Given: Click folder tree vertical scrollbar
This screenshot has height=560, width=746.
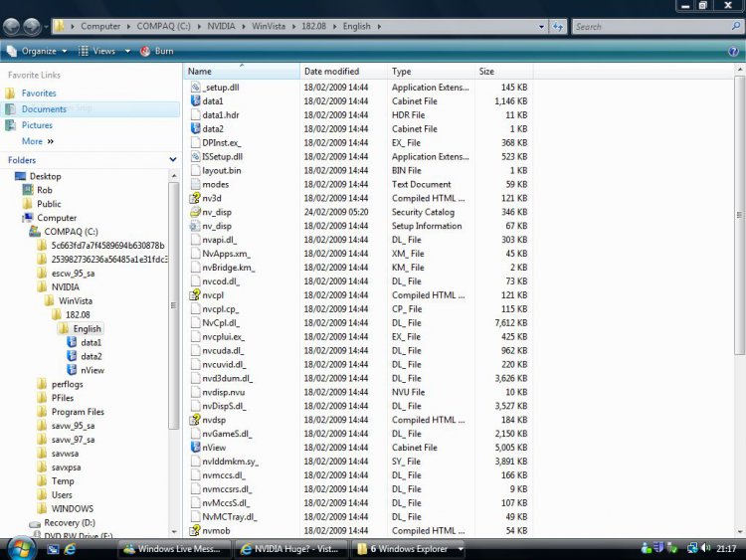Looking at the screenshot, I should coord(174,304).
